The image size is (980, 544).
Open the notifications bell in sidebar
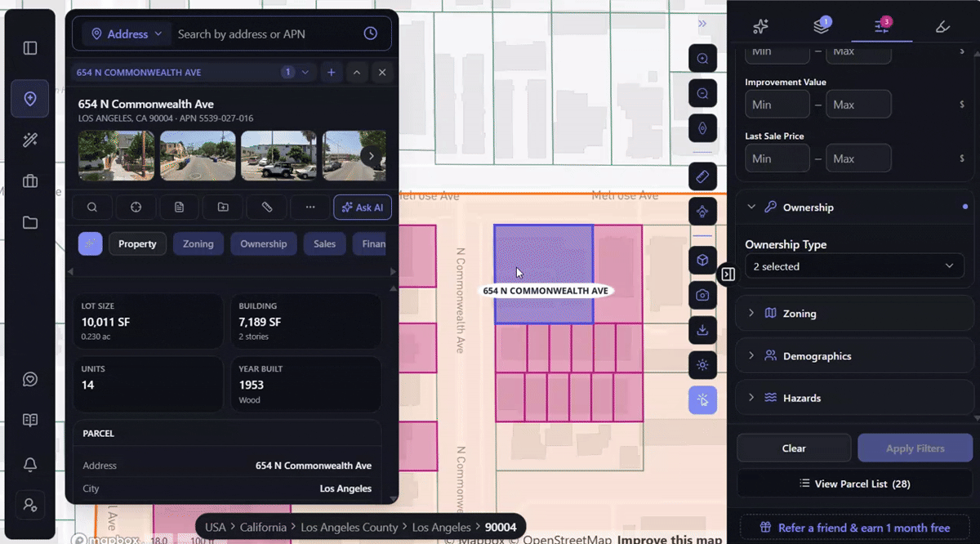click(x=30, y=464)
